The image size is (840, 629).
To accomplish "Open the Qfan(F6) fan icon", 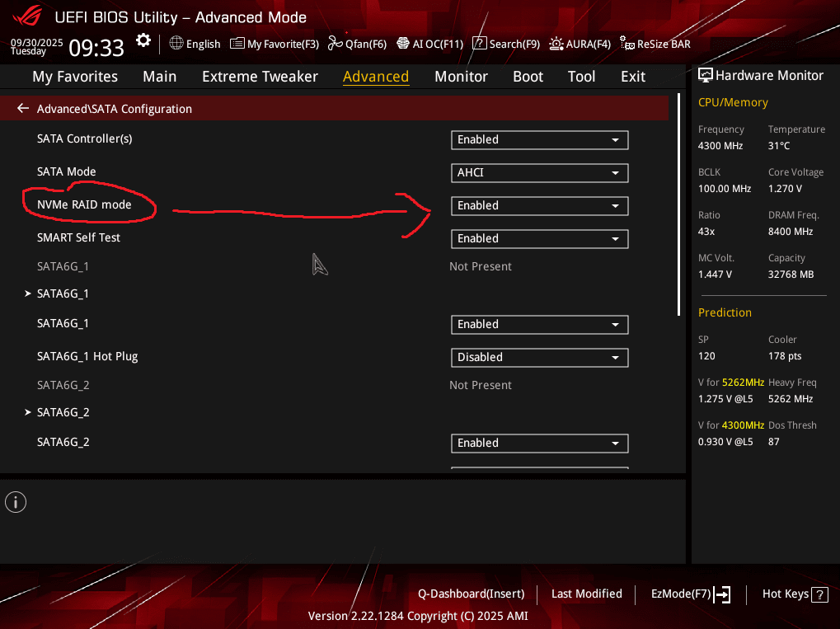I will 335,43.
